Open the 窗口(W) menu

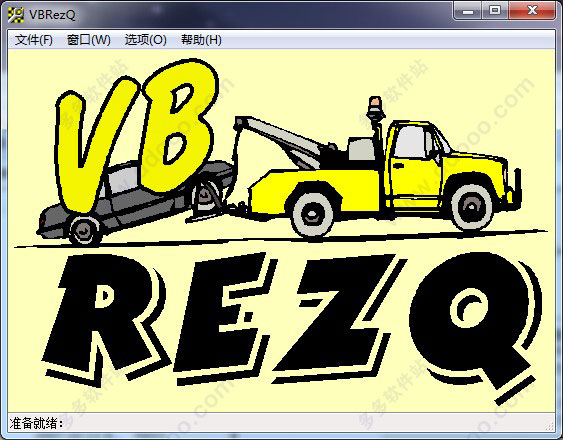click(x=89, y=40)
